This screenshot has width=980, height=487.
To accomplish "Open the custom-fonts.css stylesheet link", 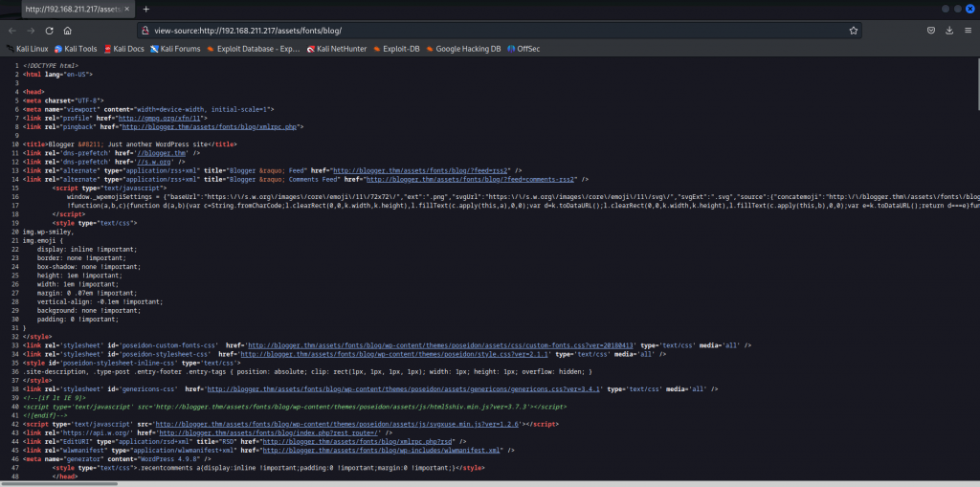I will point(442,345).
